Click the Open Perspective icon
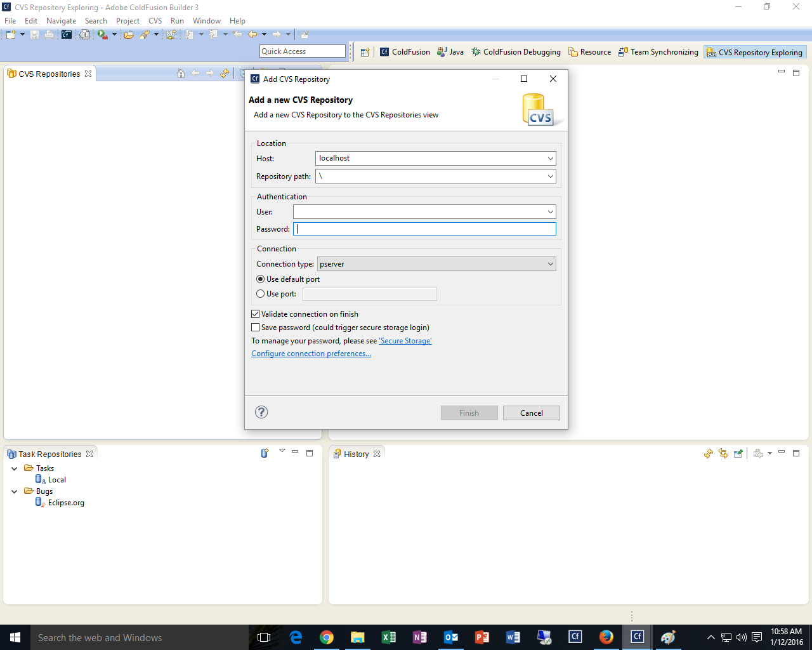The height and width of the screenshot is (650, 812). pos(365,52)
